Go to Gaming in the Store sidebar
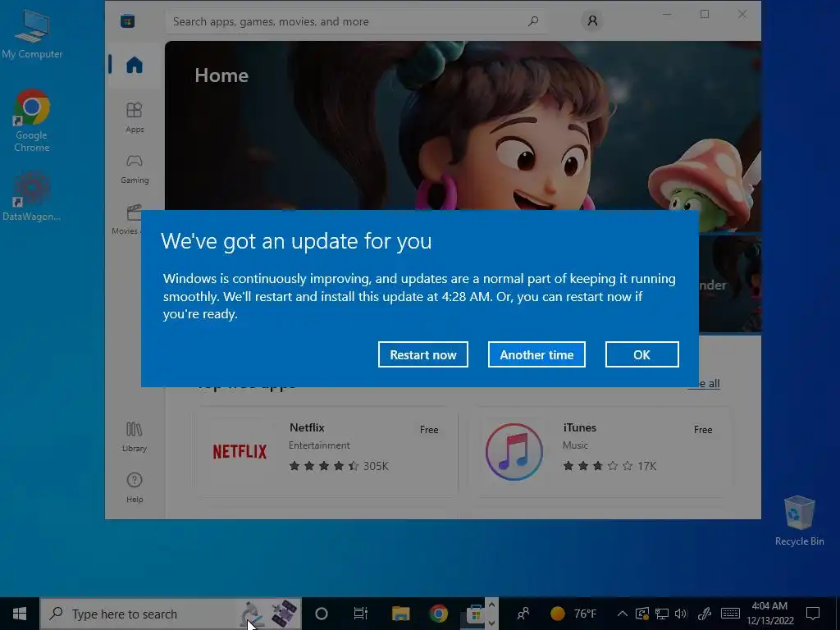This screenshot has width=840, height=630. tap(135, 169)
